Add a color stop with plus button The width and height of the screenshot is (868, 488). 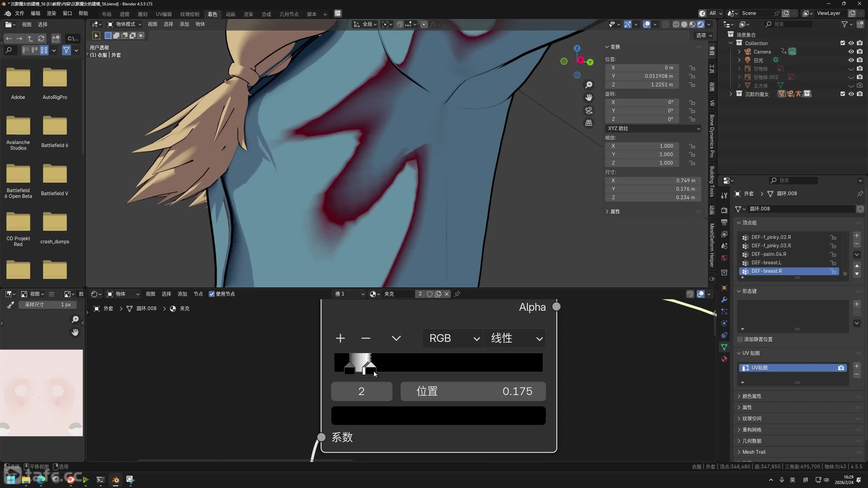(340, 338)
